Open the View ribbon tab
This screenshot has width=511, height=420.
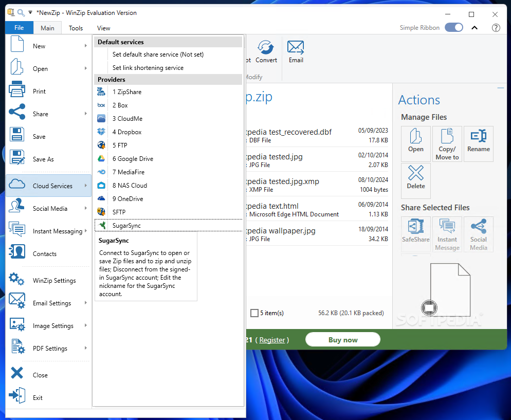click(x=104, y=28)
